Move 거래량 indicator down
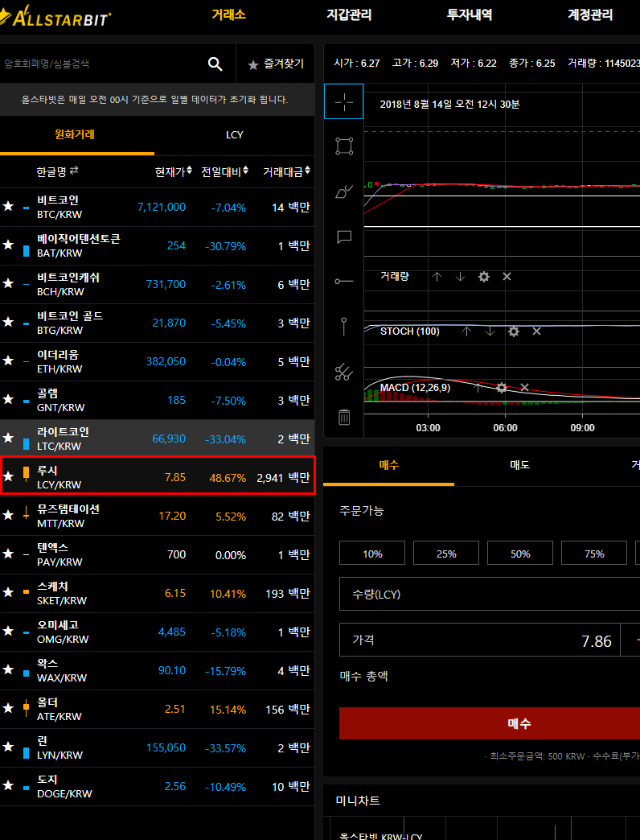 [x=460, y=277]
